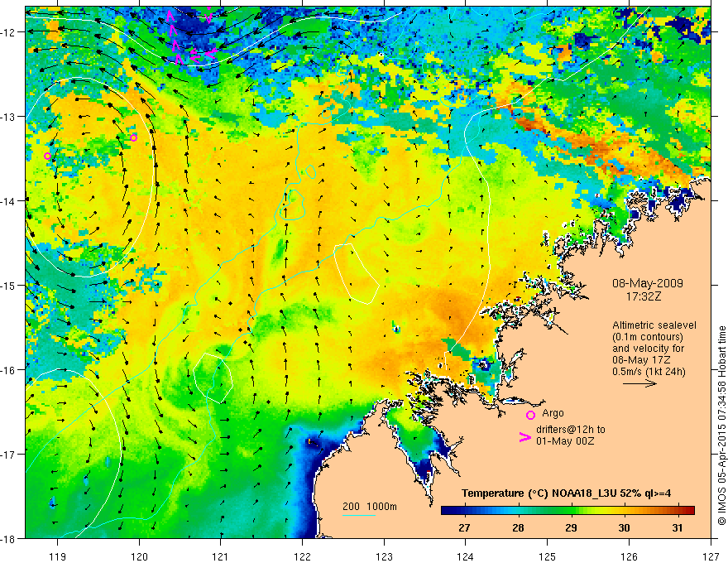Screen dimensions: 728x563
Task: Click the '200 1000m' depth contour label
Action: coord(370,507)
